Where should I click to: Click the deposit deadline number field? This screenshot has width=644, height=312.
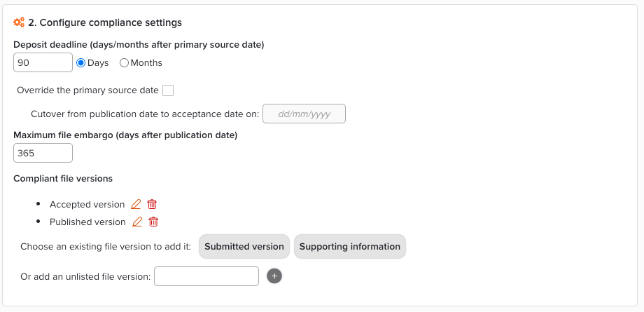[x=43, y=62]
